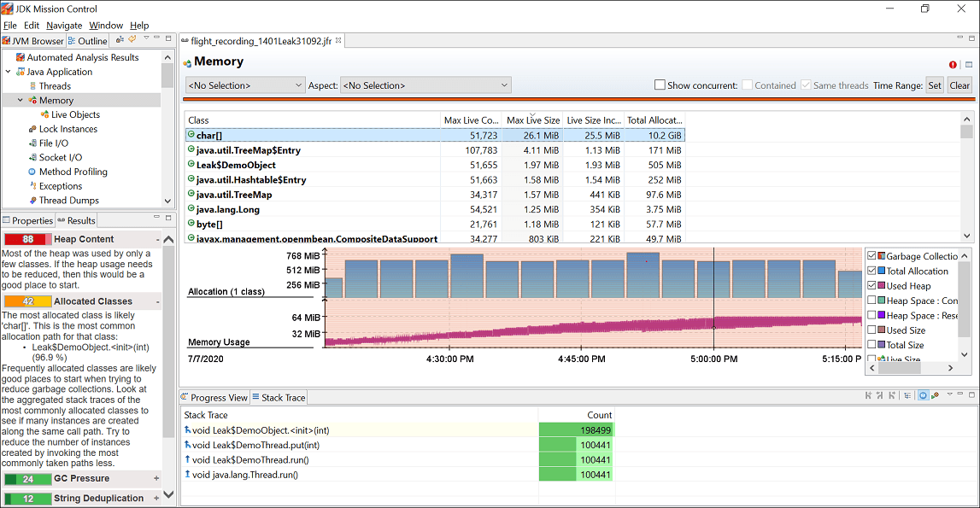Toggle the highlighted M icon in Stack Trace toolbar
This screenshot has height=508, width=980.
click(x=923, y=395)
